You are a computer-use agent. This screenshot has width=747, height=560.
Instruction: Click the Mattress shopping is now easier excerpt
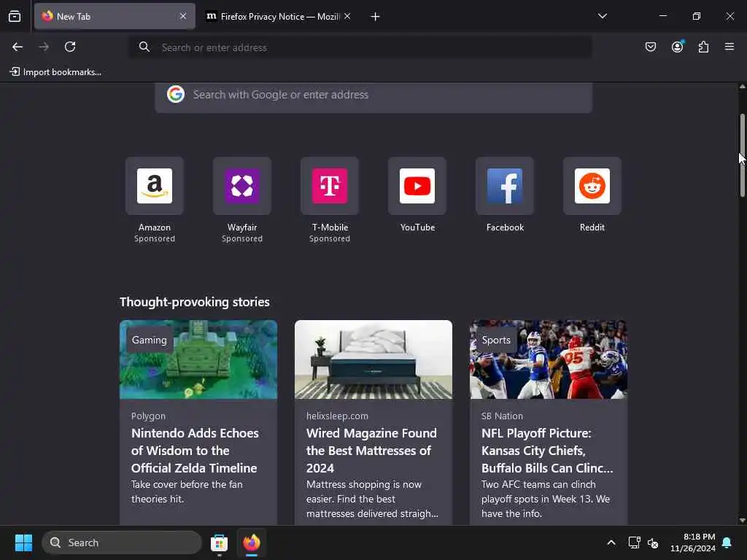pyautogui.click(x=372, y=499)
